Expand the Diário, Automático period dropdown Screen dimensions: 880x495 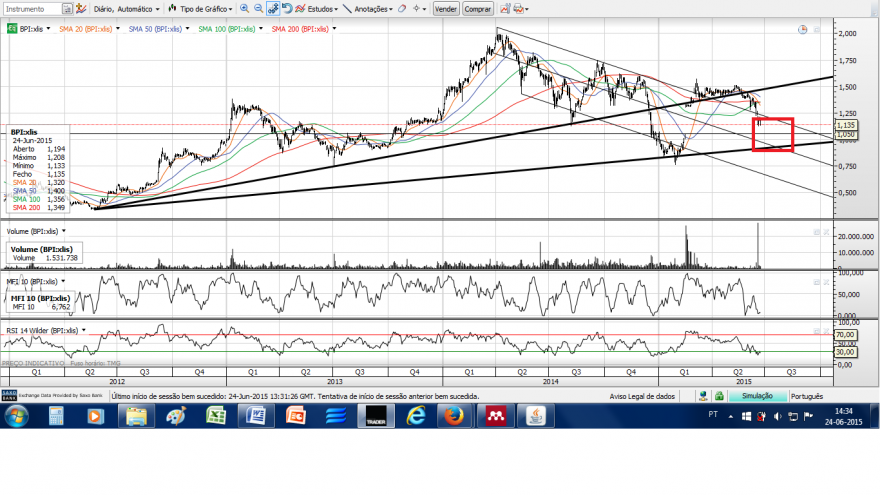pyautogui.click(x=126, y=9)
